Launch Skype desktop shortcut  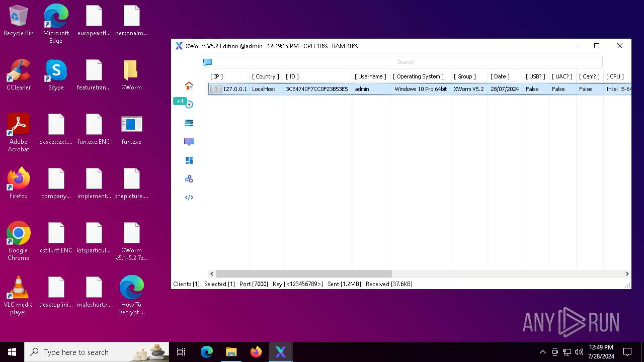[56, 75]
